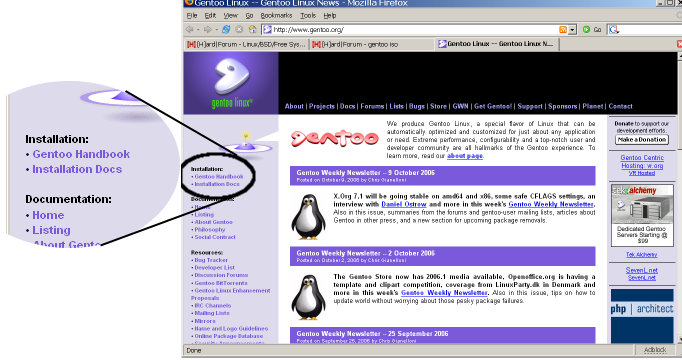
Task: Open Bugs in the Gentoo nav bar
Action: click(x=417, y=106)
